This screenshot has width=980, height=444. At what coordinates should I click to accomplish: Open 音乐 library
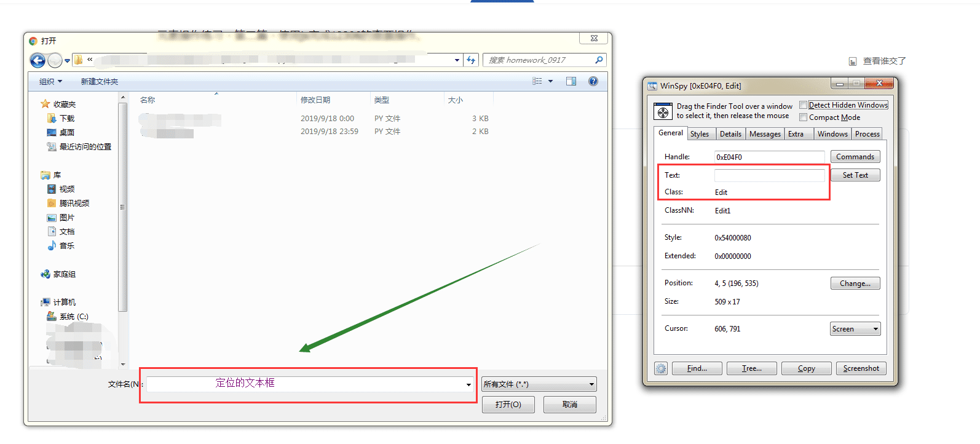(61, 246)
